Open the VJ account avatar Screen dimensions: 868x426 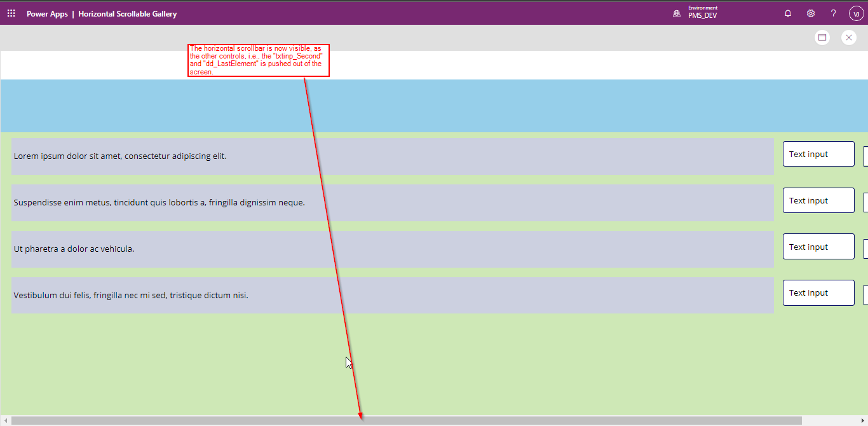[x=856, y=13]
